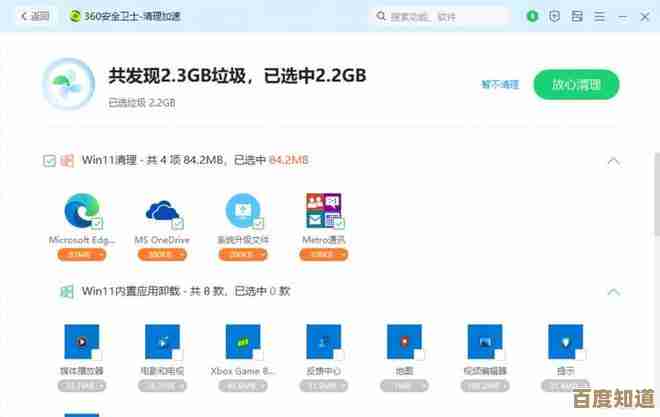Image resolution: width=660 pixels, height=417 pixels.
Task: Click the Microsoft Edge label text
Action: coord(82,240)
